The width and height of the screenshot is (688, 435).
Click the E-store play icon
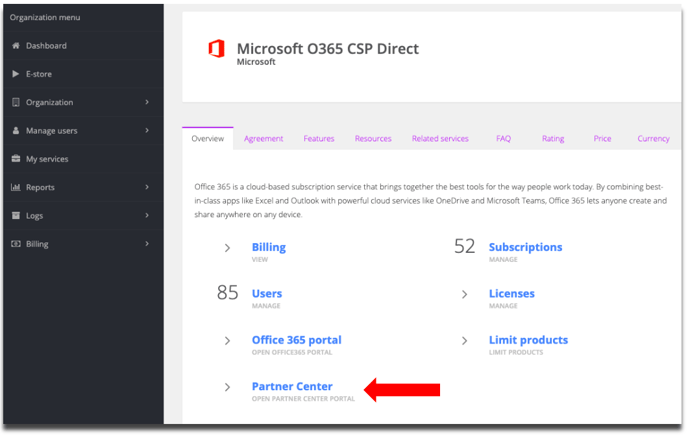click(15, 74)
